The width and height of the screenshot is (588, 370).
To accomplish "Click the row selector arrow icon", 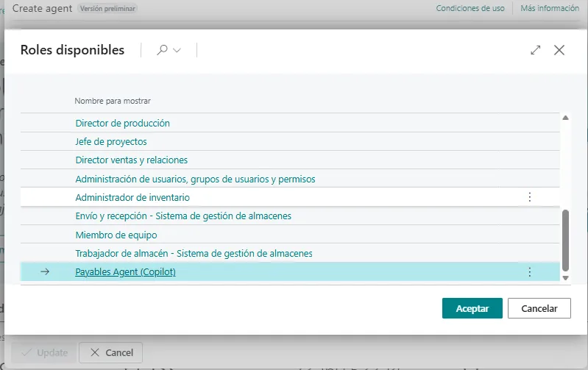I will 45,272.
